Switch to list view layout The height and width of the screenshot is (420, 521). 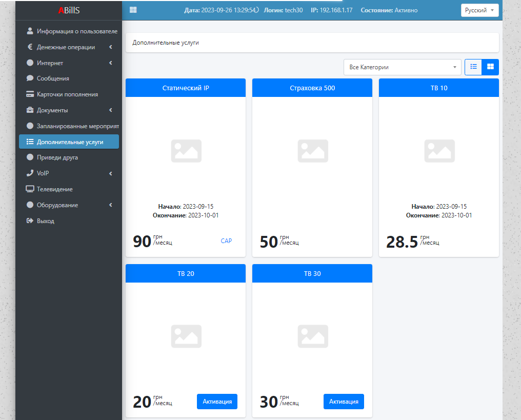click(473, 67)
